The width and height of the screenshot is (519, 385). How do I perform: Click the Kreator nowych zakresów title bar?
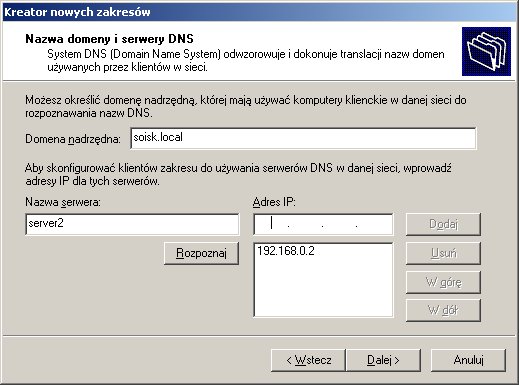[x=259, y=12]
